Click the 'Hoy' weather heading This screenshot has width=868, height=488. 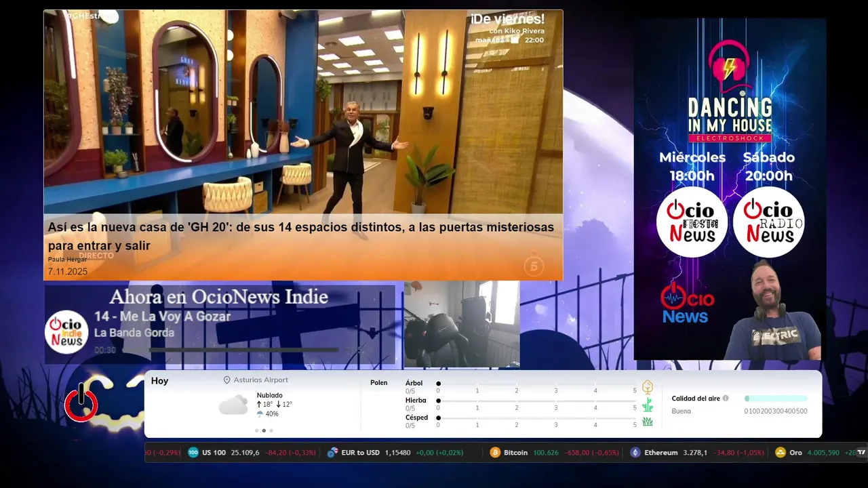click(159, 381)
